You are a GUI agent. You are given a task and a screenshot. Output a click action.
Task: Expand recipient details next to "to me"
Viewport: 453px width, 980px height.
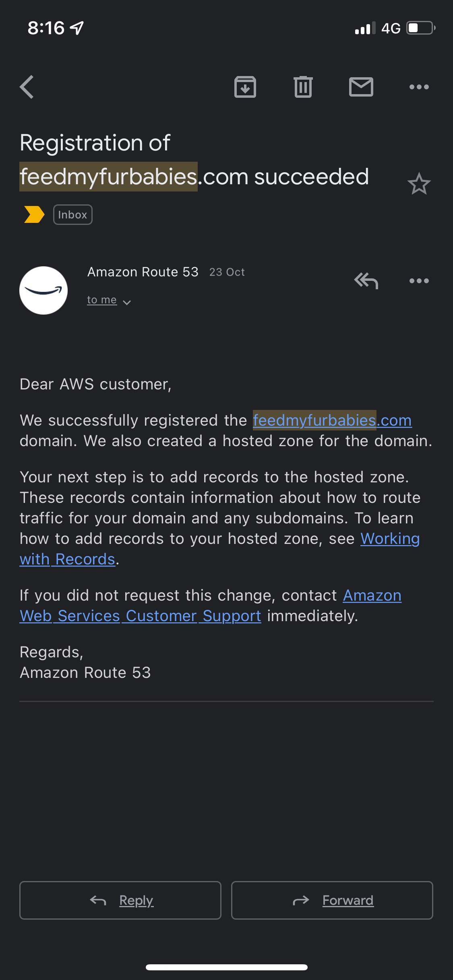[x=127, y=303]
